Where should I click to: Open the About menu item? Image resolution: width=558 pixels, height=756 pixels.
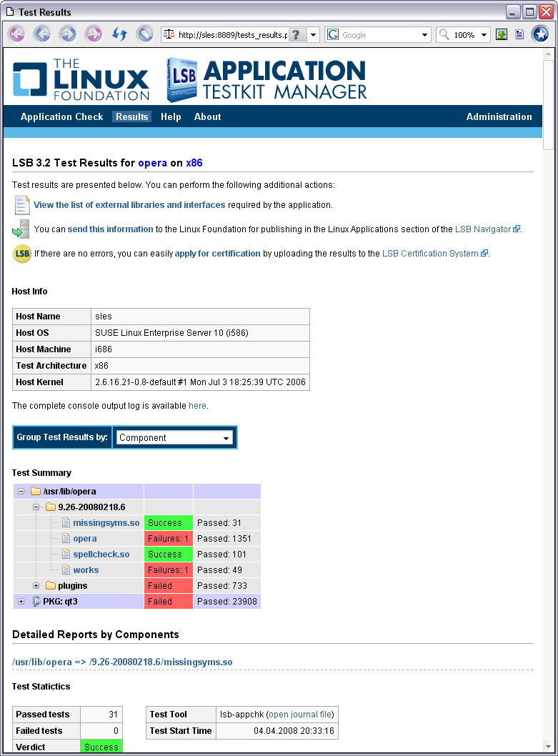pos(207,116)
